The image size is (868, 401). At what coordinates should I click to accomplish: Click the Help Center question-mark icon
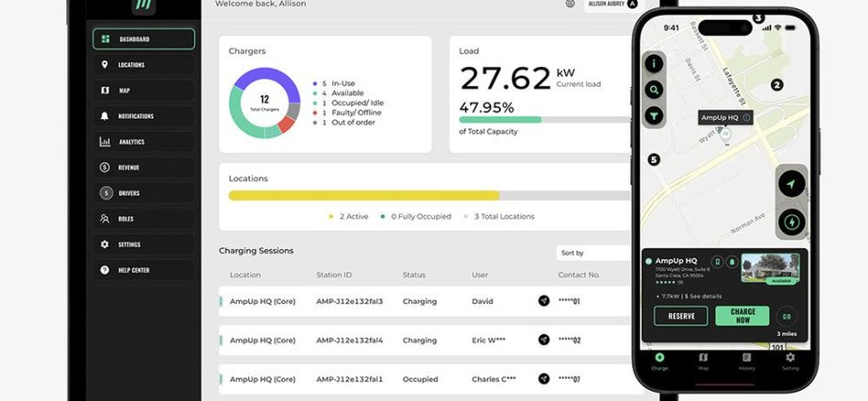pos(105,270)
